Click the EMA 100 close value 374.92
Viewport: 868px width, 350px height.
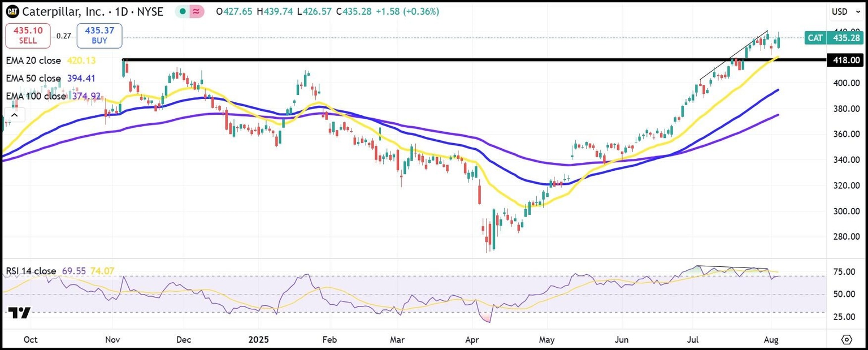coord(88,96)
